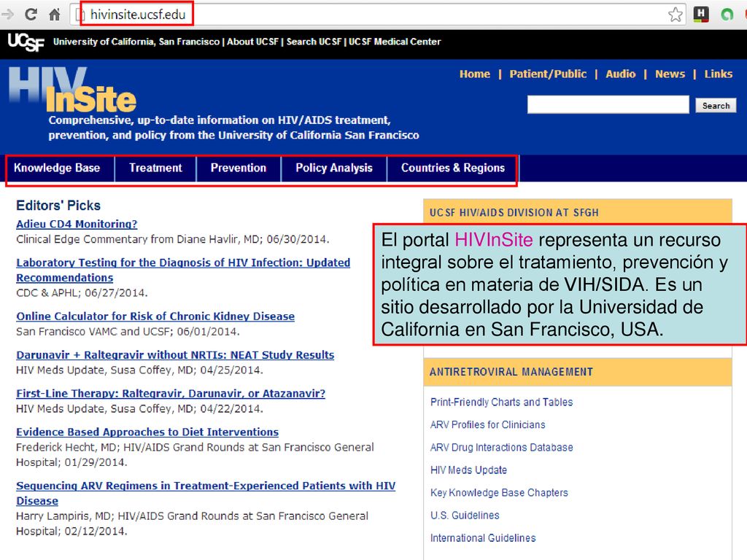Click the H extension icon in toolbar
This screenshot has height=560, width=747.
(701, 15)
